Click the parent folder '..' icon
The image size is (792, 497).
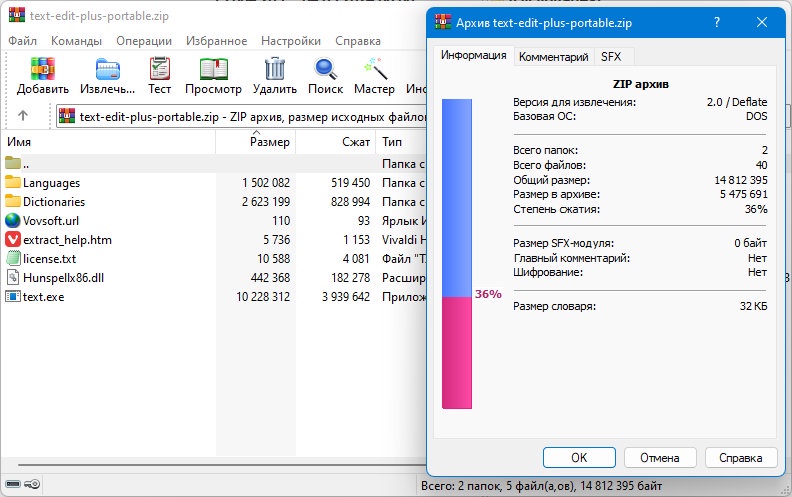[13, 163]
